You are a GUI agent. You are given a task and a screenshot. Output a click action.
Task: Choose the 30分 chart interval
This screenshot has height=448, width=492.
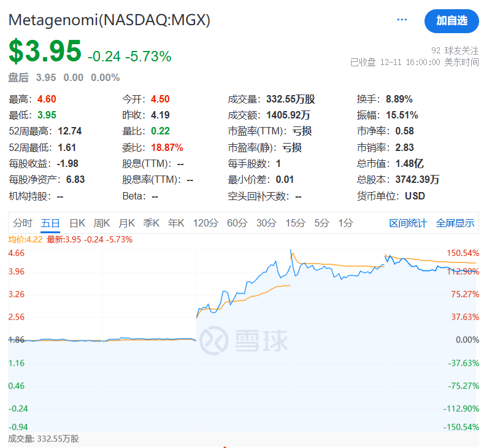click(266, 223)
